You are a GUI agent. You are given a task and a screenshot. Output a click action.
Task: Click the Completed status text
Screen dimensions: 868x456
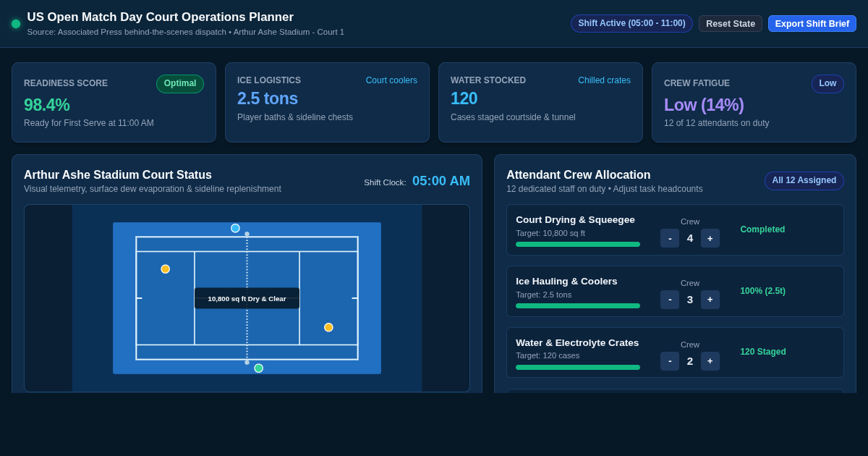click(762, 229)
